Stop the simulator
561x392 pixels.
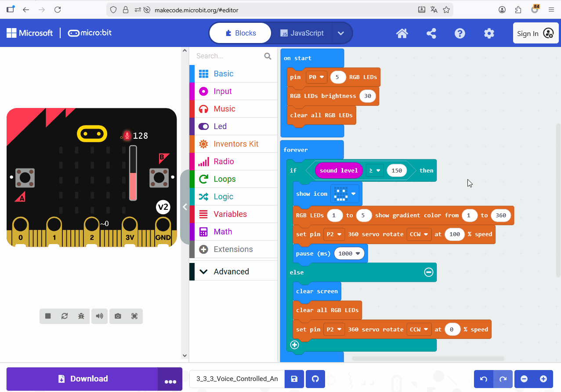pos(48,316)
